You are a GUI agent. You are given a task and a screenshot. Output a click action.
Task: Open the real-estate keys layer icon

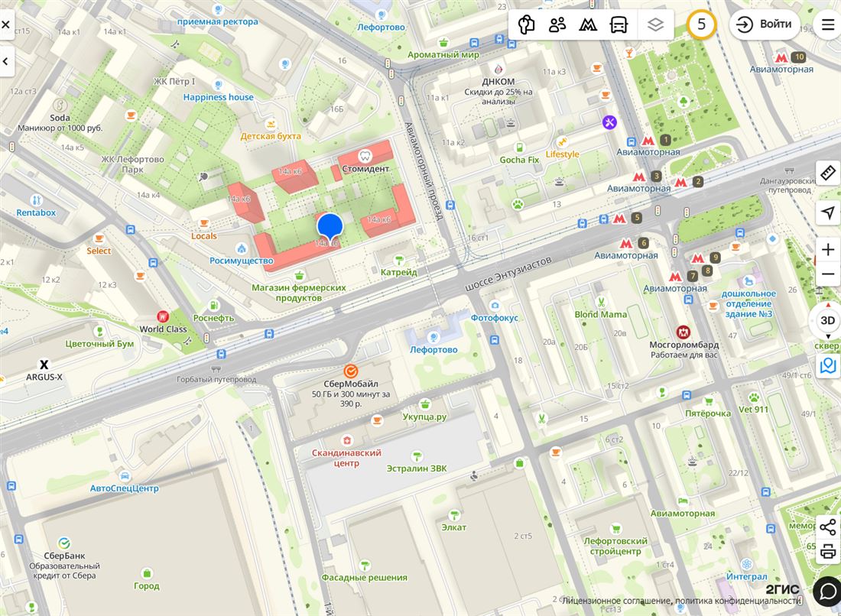(526, 24)
